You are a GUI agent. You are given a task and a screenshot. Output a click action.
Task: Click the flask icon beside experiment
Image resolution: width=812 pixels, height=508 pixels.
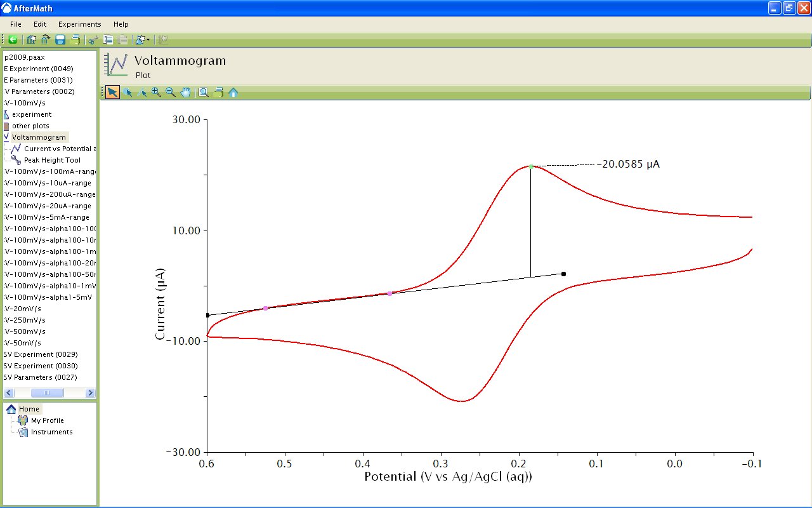pyautogui.click(x=6, y=114)
